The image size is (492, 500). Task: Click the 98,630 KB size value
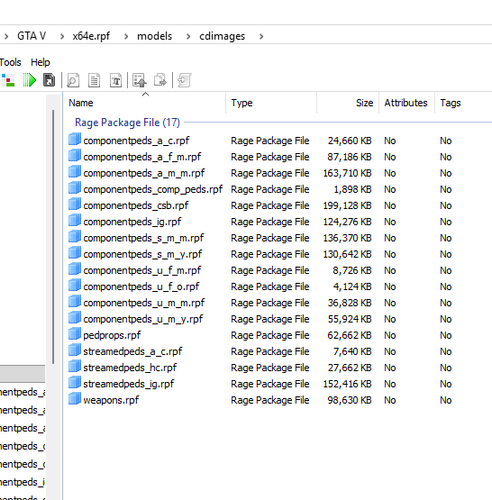coord(350,400)
